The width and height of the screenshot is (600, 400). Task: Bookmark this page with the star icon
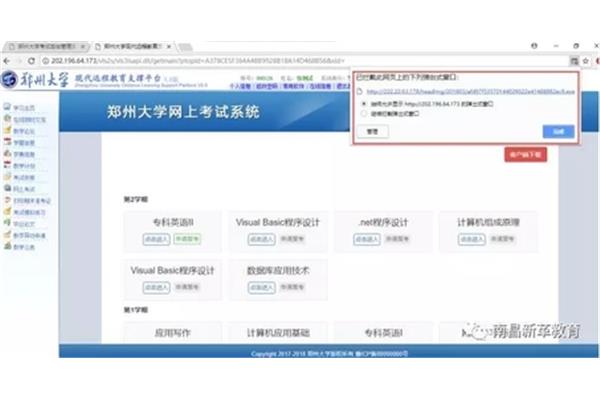[585, 61]
